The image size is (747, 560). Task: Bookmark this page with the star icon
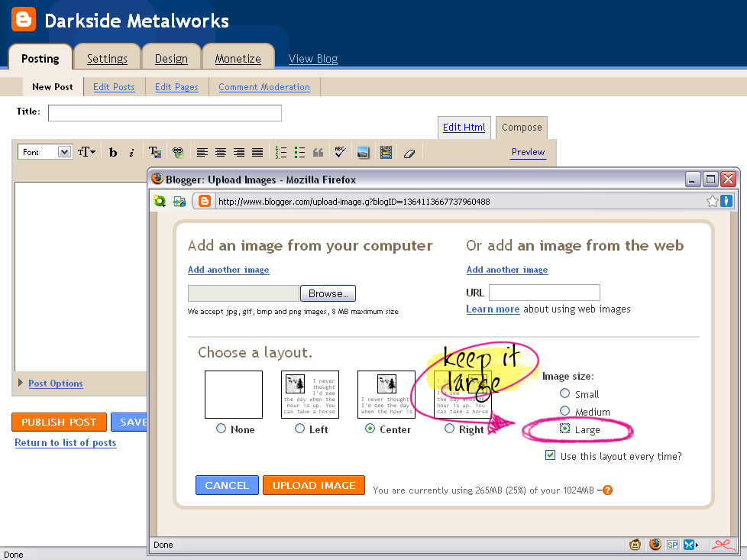click(x=712, y=201)
